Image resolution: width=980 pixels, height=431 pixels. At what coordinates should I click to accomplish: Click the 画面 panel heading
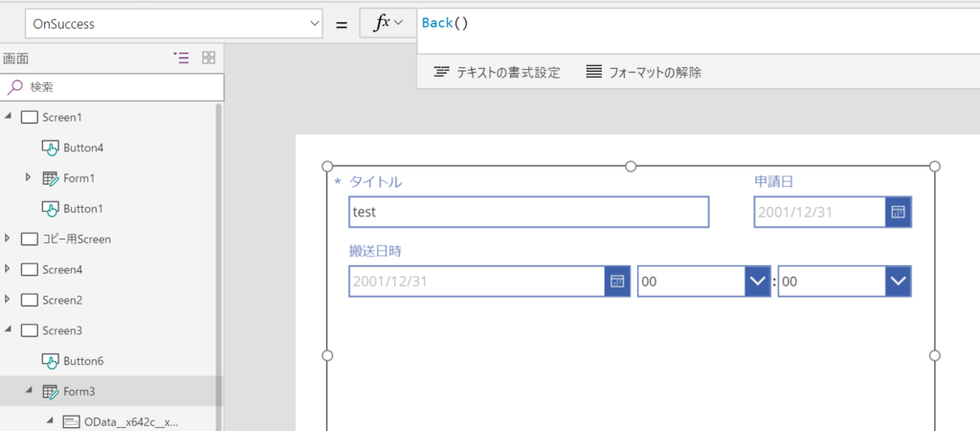coord(15,58)
